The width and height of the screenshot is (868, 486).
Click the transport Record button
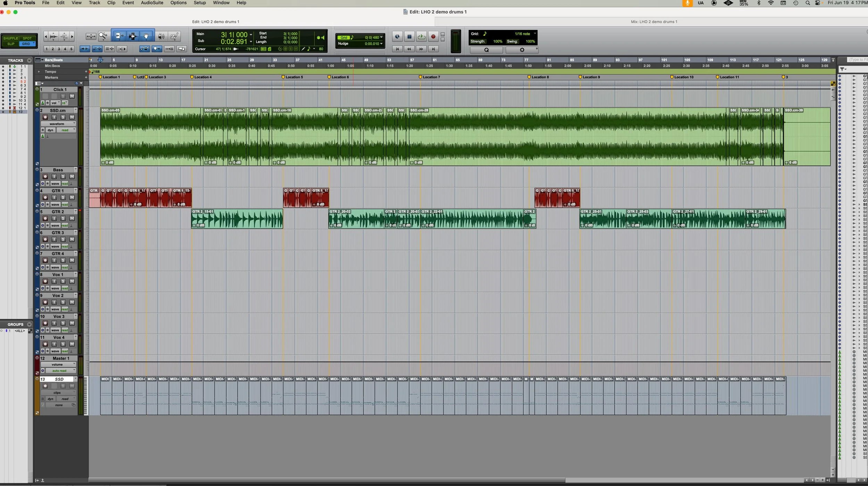coord(433,36)
